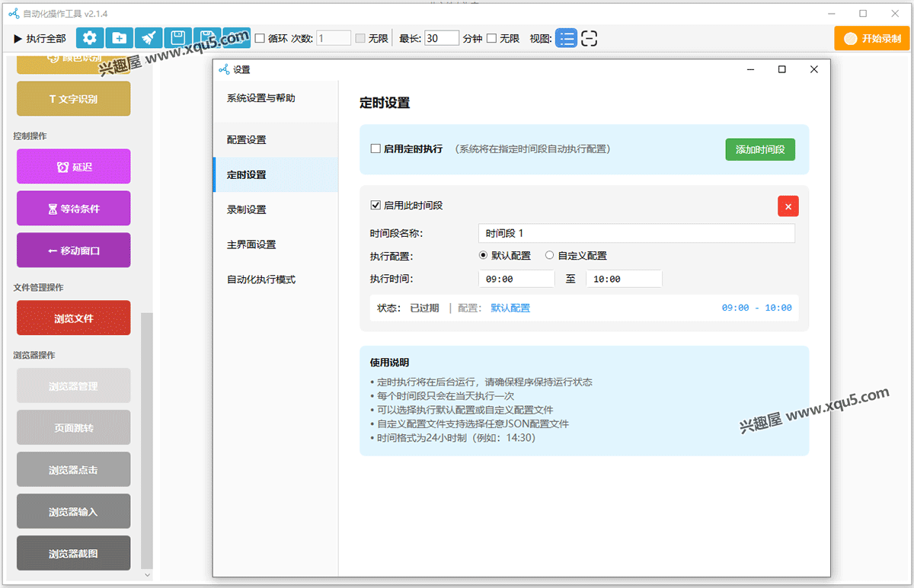Image resolution: width=914 pixels, height=588 pixels.
Task: Check 启用定时执行 checkbox
Action: [376, 149]
